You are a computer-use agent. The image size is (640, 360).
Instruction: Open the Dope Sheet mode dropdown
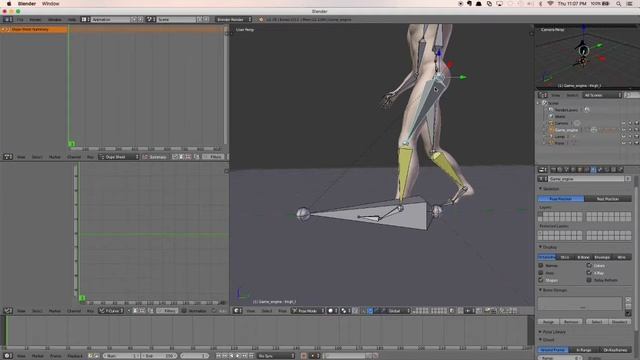click(119, 157)
